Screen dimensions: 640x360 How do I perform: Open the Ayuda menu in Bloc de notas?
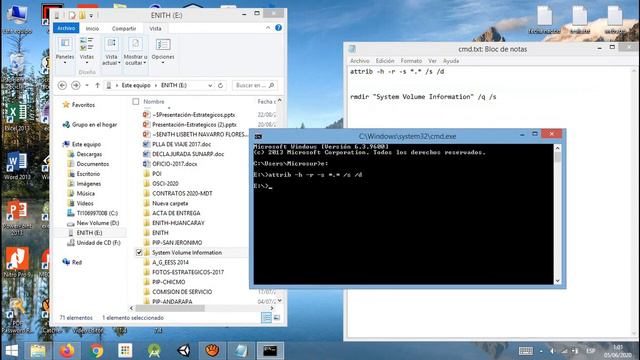(451, 61)
